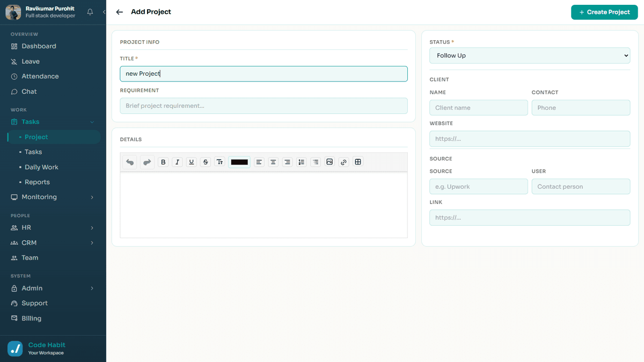Click the Title field containing new Project
The image size is (644, 362).
tap(264, 73)
